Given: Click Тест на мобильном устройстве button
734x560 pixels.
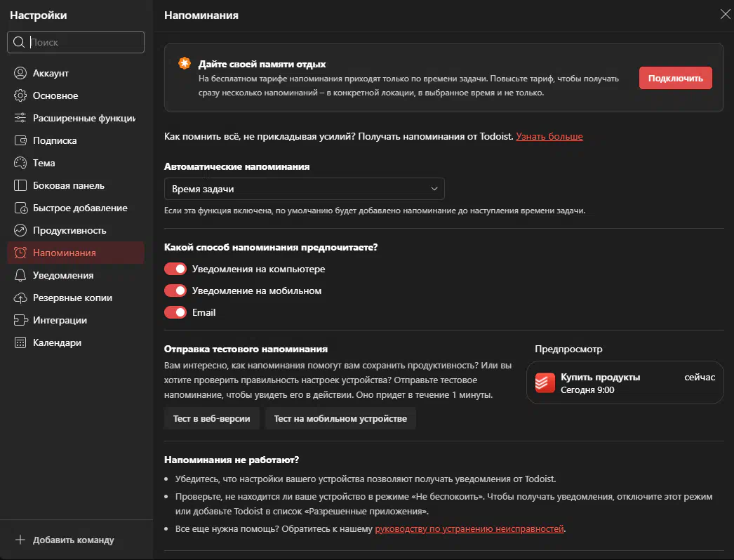Looking at the screenshot, I should (x=340, y=418).
